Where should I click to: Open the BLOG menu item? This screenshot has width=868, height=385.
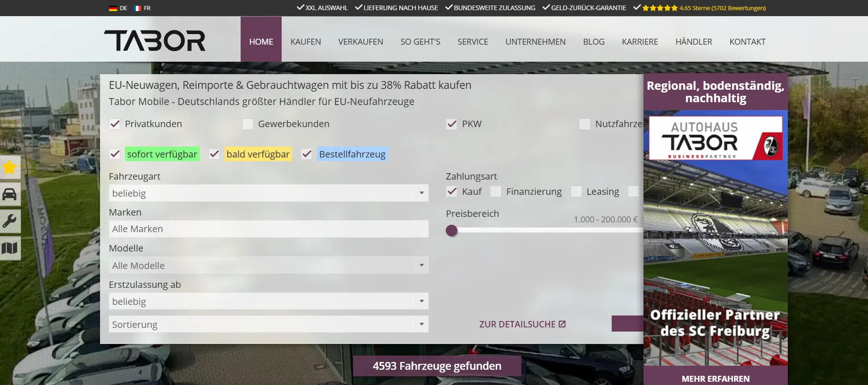(594, 41)
